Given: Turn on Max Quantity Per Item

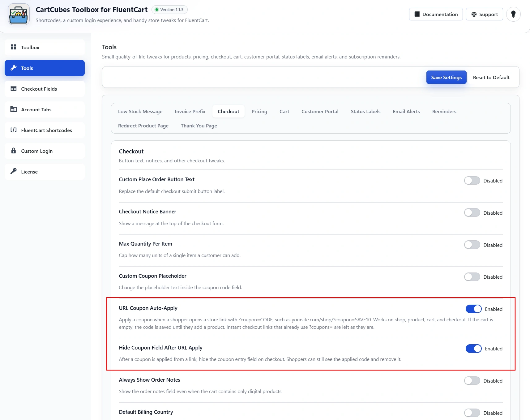Looking at the screenshot, I should point(472,245).
